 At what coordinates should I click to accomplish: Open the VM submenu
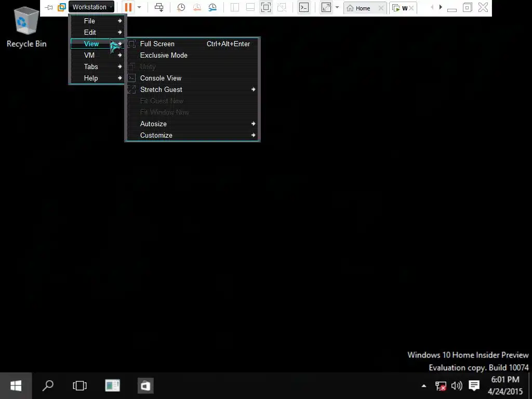[x=98, y=55]
